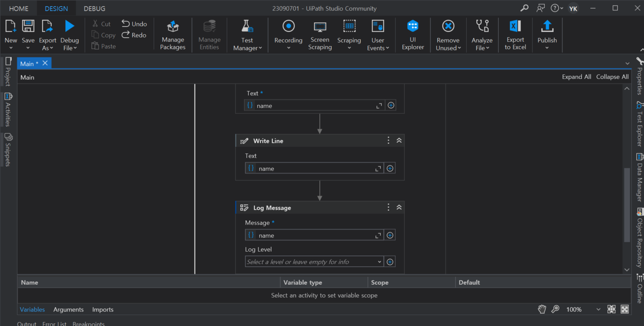Open Log Message options menu
Image resolution: width=644 pixels, height=326 pixels.
[x=388, y=207]
